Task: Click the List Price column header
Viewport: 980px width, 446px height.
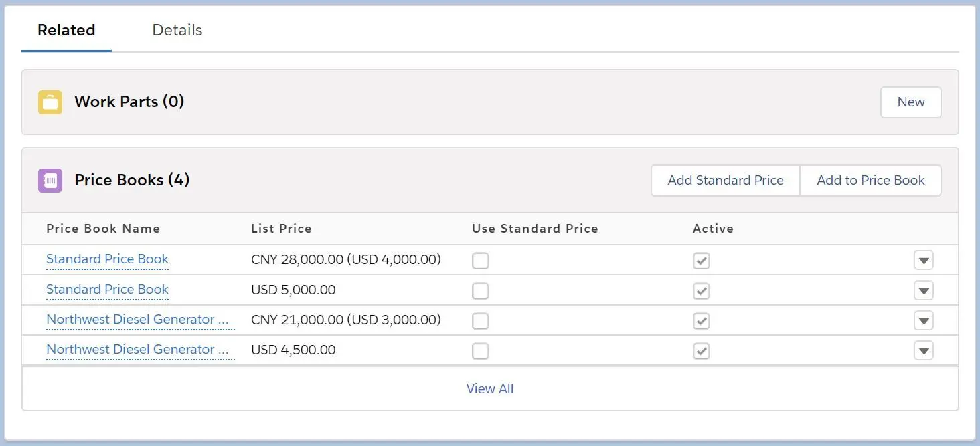Action: [281, 229]
